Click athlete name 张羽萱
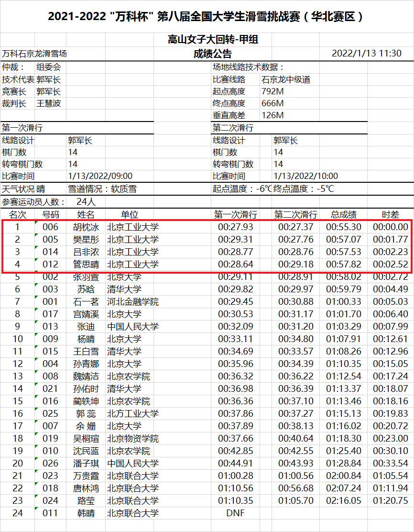This screenshot has width=414, height=532. (86, 277)
